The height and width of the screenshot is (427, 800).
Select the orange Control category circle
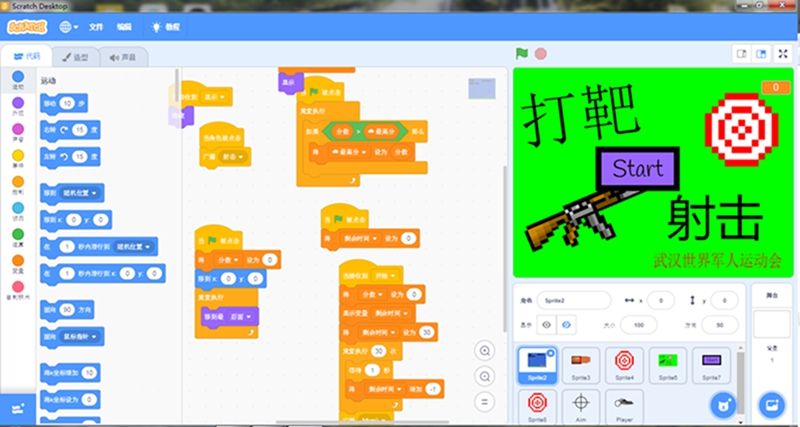click(18, 182)
